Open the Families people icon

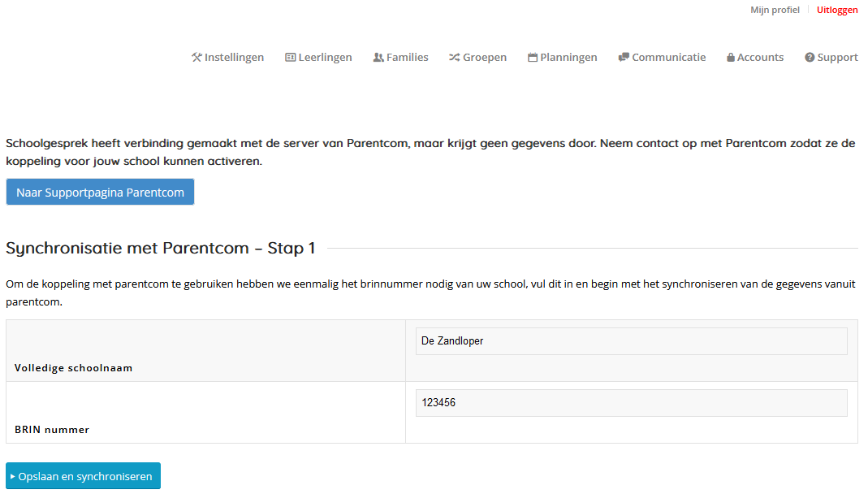pyautogui.click(x=378, y=57)
